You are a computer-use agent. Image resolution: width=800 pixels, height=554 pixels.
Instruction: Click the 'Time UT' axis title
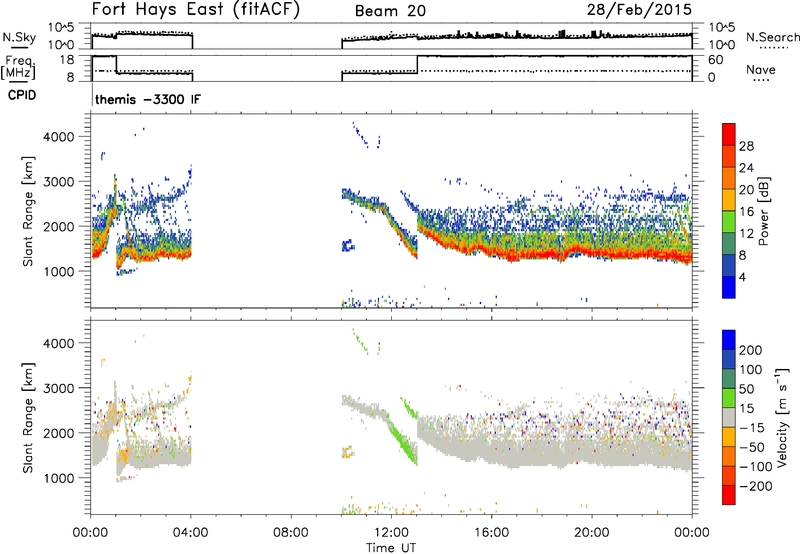click(x=391, y=548)
